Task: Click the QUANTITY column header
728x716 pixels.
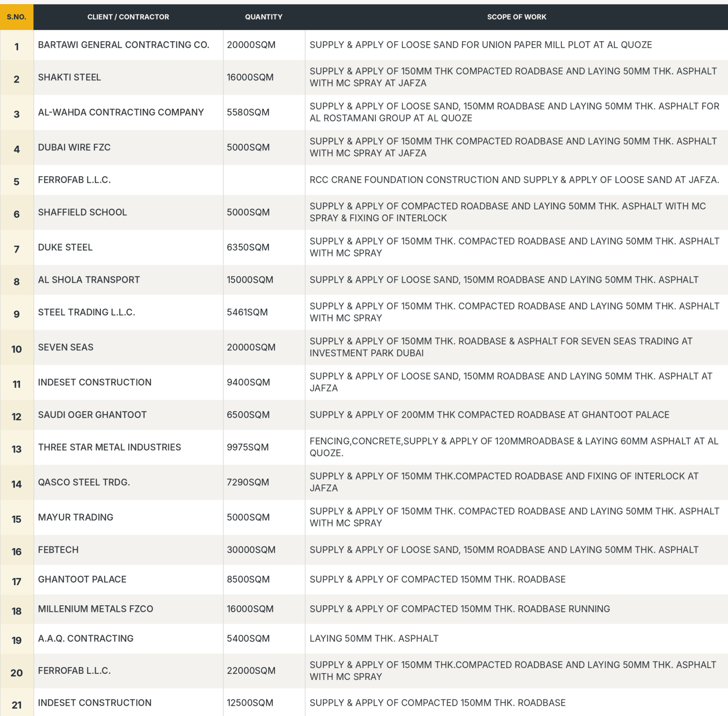Action: tap(264, 17)
